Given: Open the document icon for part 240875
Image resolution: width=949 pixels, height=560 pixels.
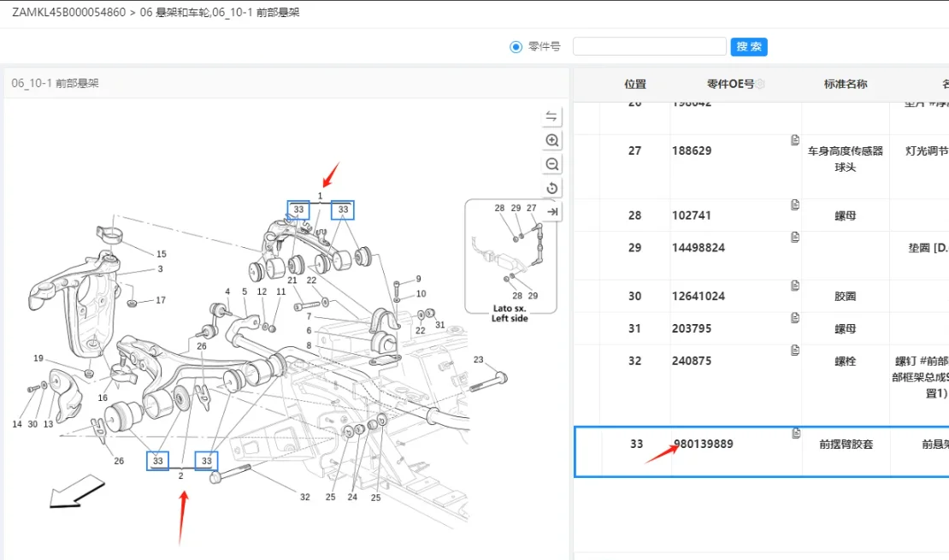Looking at the screenshot, I should click(794, 350).
